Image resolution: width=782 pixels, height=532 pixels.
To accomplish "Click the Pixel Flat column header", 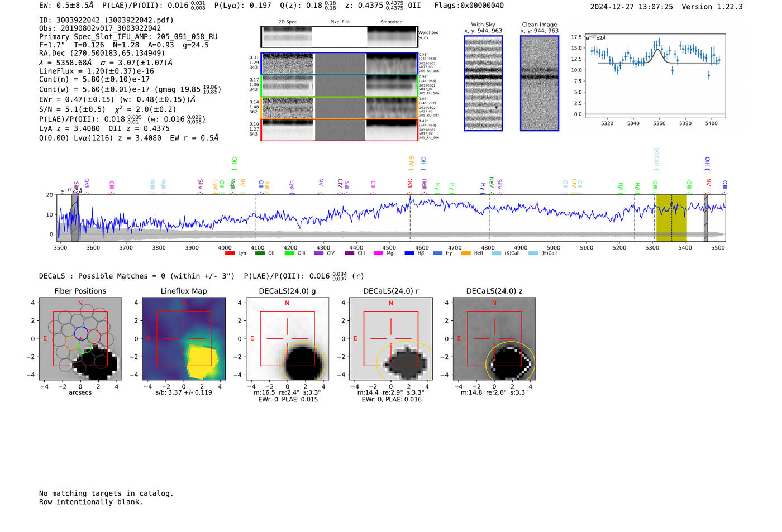I will tap(340, 22).
